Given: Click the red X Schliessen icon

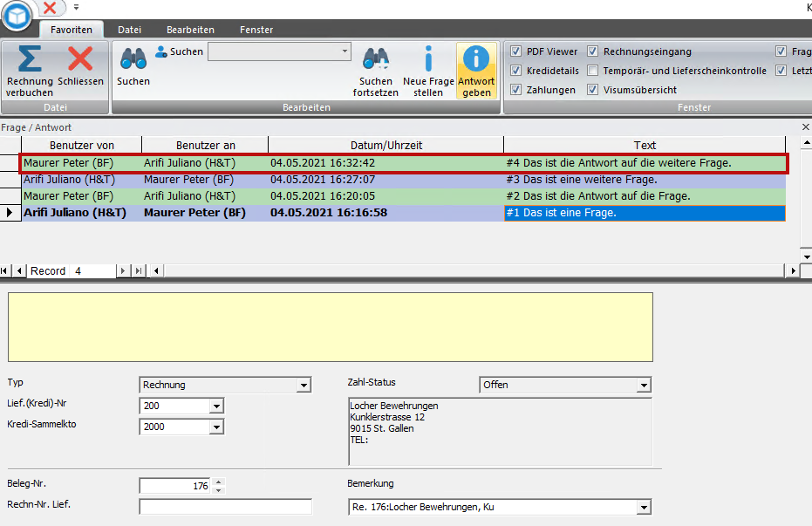Looking at the screenshot, I should [x=80, y=59].
